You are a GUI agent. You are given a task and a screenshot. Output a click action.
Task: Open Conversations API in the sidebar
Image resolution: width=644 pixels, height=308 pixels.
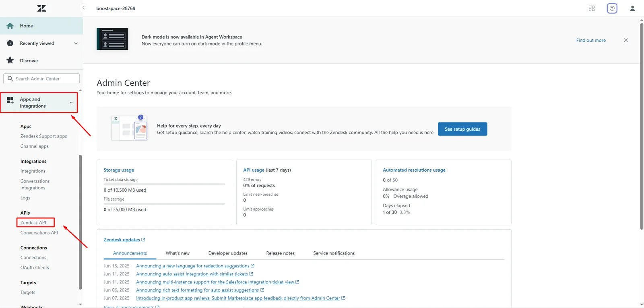[39, 233]
